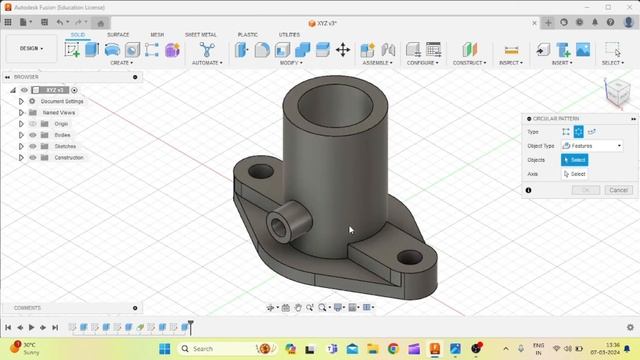Open the Assemble menu
The height and width of the screenshot is (360, 640).
tap(377, 63)
